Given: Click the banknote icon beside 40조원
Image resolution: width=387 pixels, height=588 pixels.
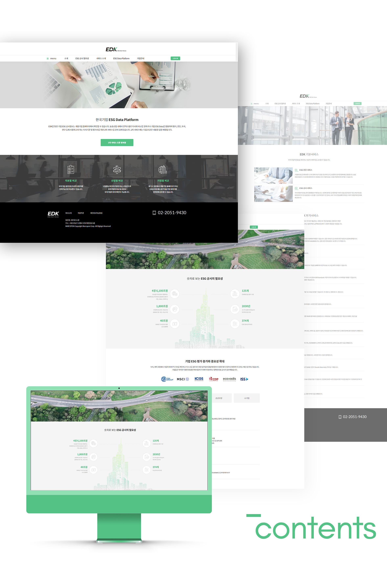Looking at the screenshot, I should 175,324.
